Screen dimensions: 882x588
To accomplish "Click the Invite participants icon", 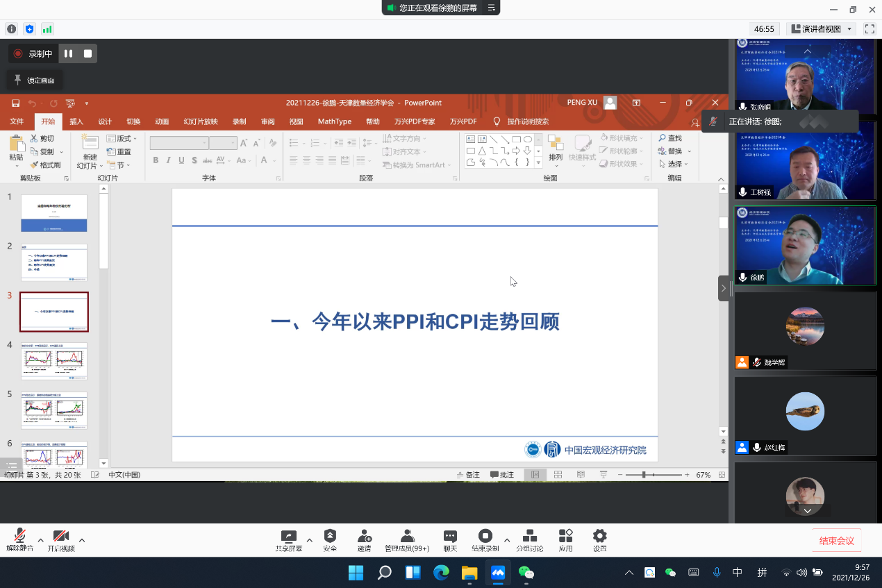I will (364, 537).
